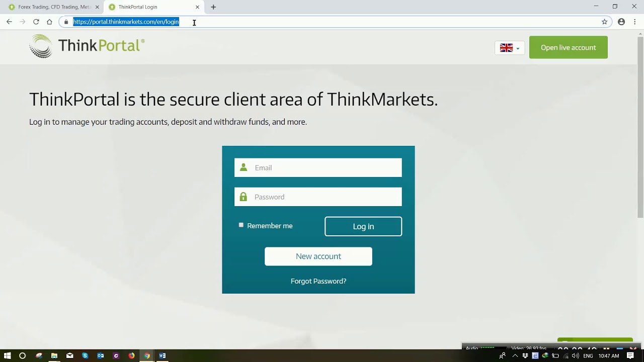The width and height of the screenshot is (644, 362).
Task: Open the browser home page icon
Action: 49,22
